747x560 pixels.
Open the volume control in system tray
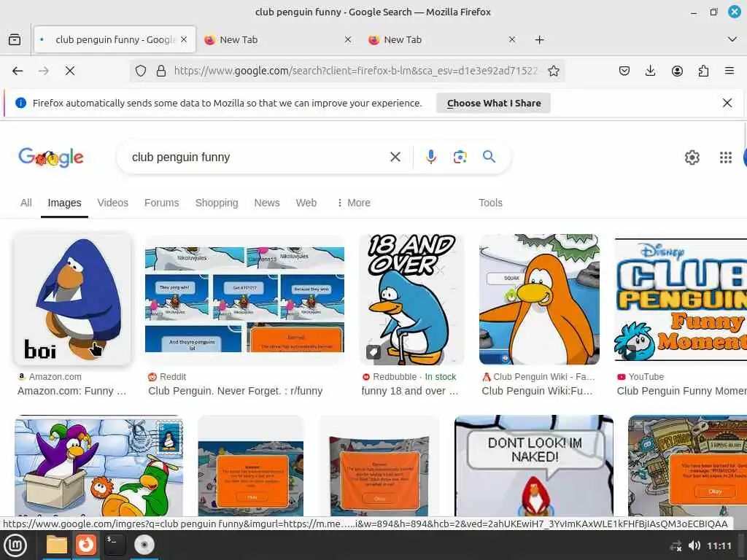(x=694, y=545)
